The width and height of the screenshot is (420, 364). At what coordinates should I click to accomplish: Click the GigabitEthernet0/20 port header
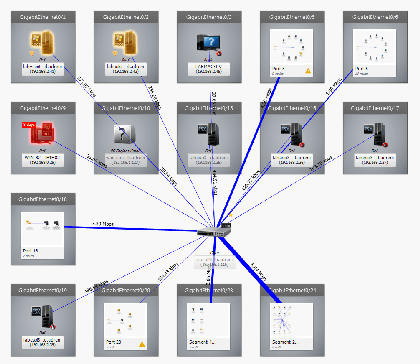pyautogui.click(x=126, y=290)
